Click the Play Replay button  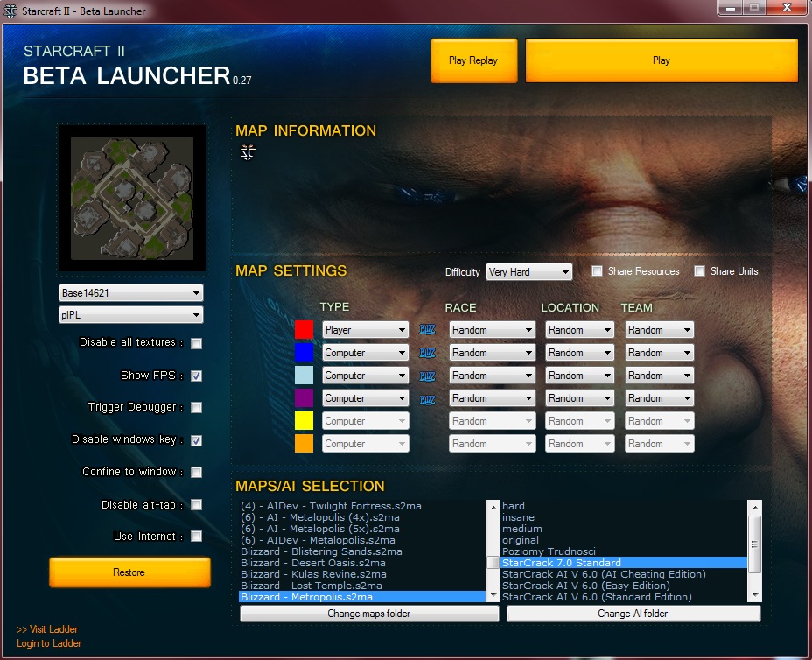point(473,60)
